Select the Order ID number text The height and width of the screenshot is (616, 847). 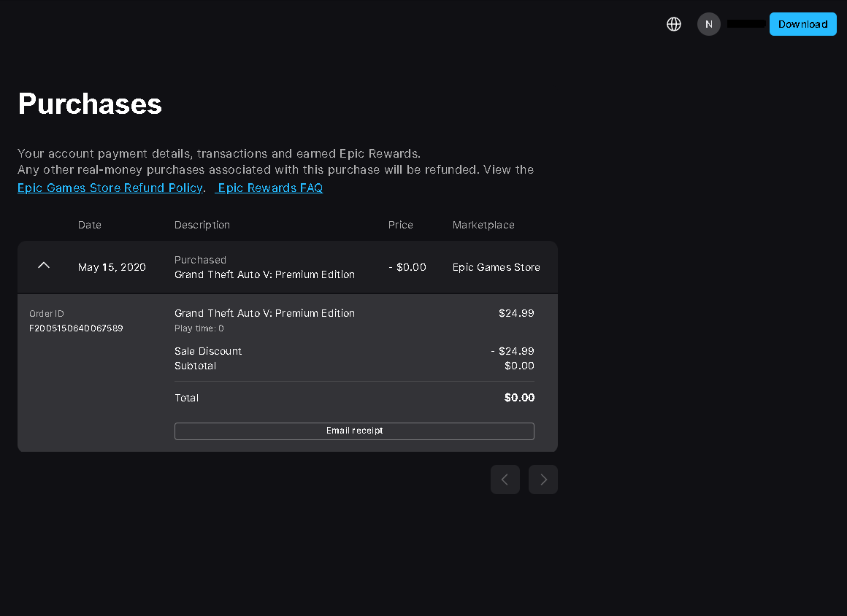point(76,328)
